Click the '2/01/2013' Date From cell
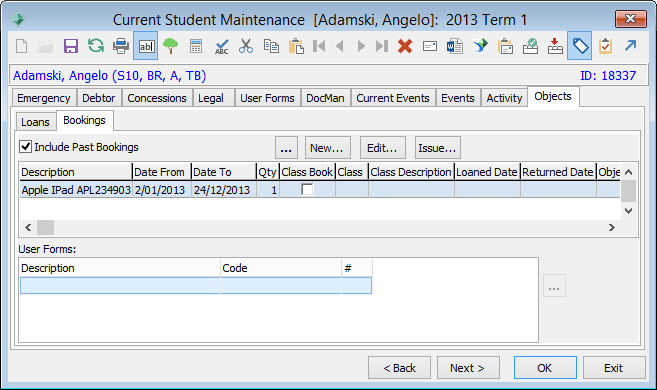657x390 pixels. (x=162, y=190)
